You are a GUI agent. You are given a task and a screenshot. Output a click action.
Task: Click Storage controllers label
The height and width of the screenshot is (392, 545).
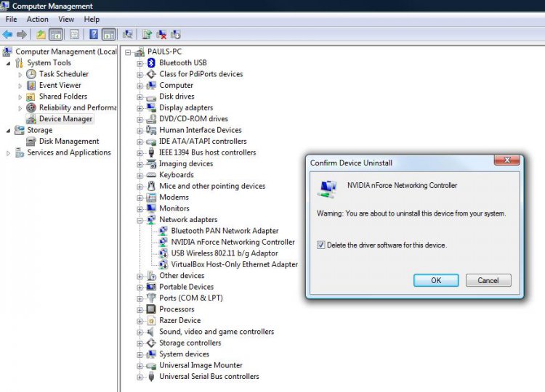[190, 343]
